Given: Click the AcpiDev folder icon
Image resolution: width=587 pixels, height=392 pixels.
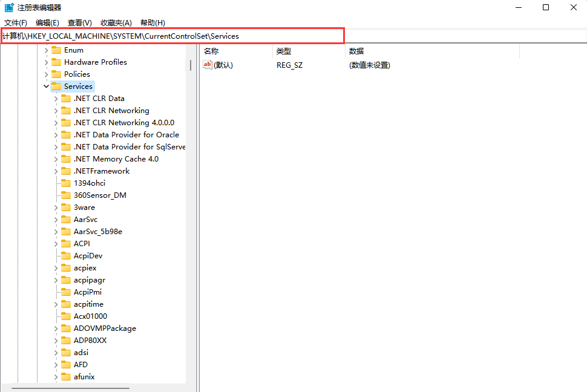Looking at the screenshot, I should [x=66, y=256].
